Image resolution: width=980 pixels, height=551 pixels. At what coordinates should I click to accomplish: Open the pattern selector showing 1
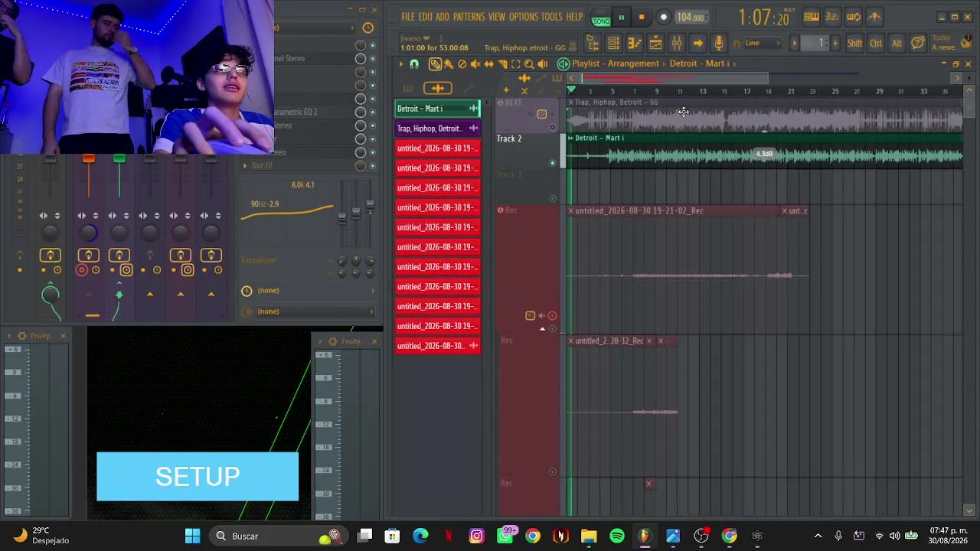817,43
